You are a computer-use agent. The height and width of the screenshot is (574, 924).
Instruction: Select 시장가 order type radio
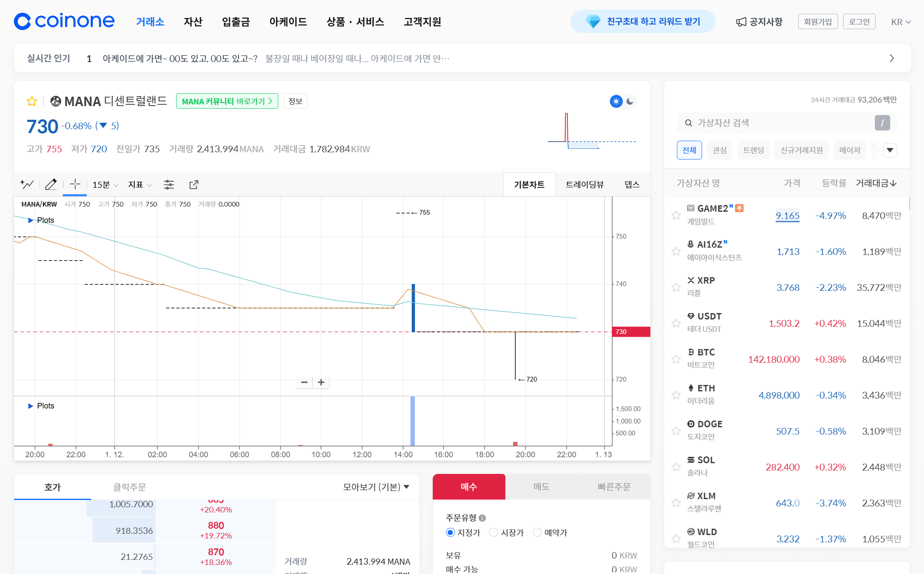click(x=494, y=532)
